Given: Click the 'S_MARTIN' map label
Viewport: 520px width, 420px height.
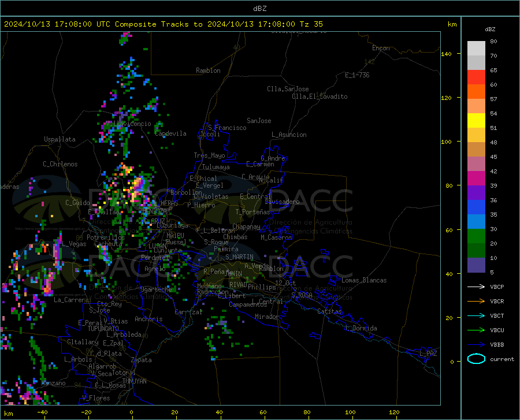Looking at the screenshot, I should 239,257.
